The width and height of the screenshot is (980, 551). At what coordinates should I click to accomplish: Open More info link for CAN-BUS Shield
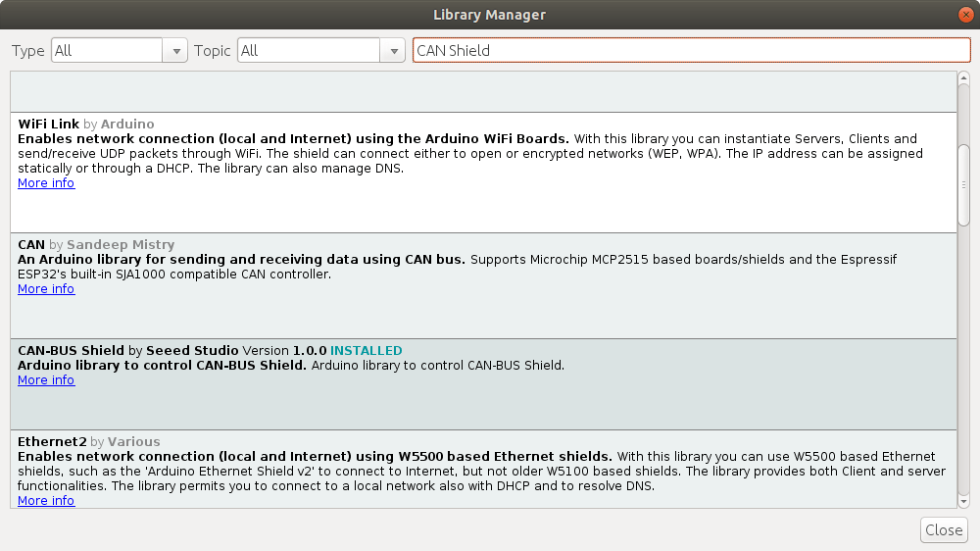click(x=46, y=380)
